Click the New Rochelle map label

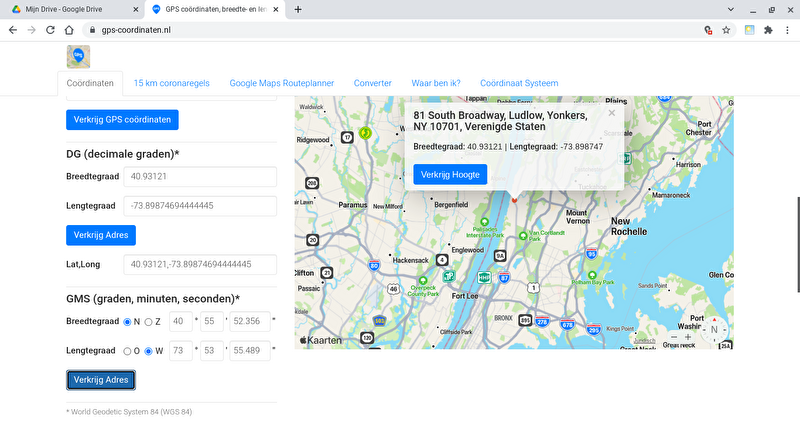point(629,227)
